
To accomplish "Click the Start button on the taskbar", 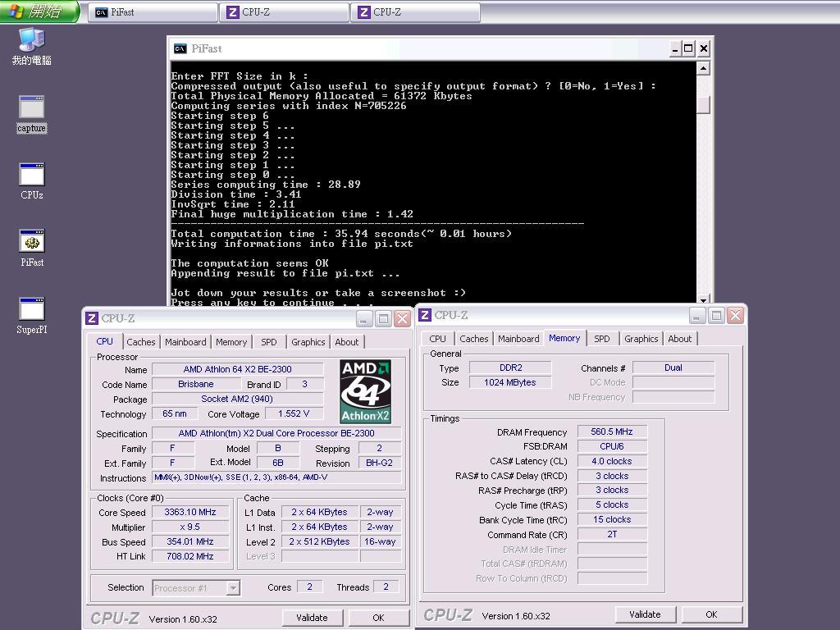I will point(39,11).
